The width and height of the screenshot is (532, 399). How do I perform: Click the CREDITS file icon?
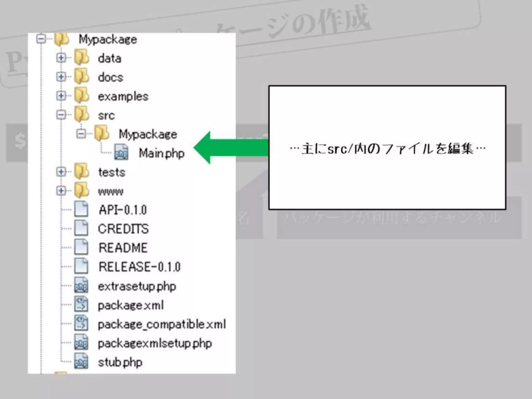81,228
